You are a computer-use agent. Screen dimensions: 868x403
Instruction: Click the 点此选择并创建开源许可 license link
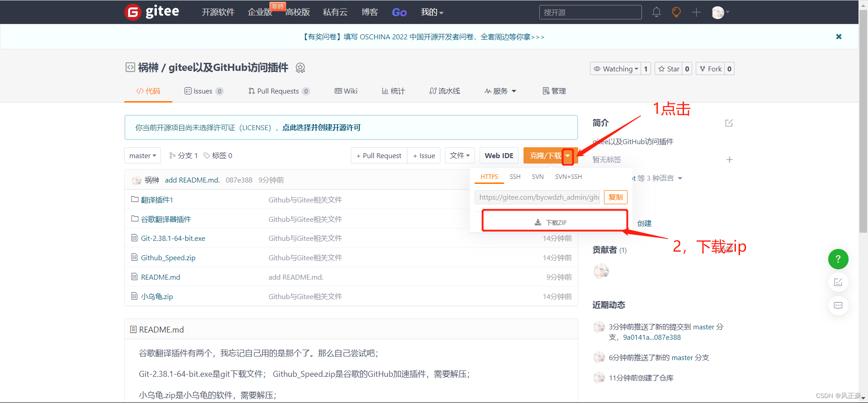pyautogui.click(x=321, y=128)
